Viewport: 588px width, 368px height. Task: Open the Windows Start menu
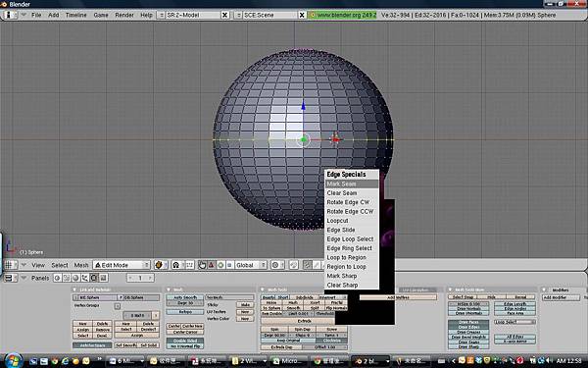14,361
